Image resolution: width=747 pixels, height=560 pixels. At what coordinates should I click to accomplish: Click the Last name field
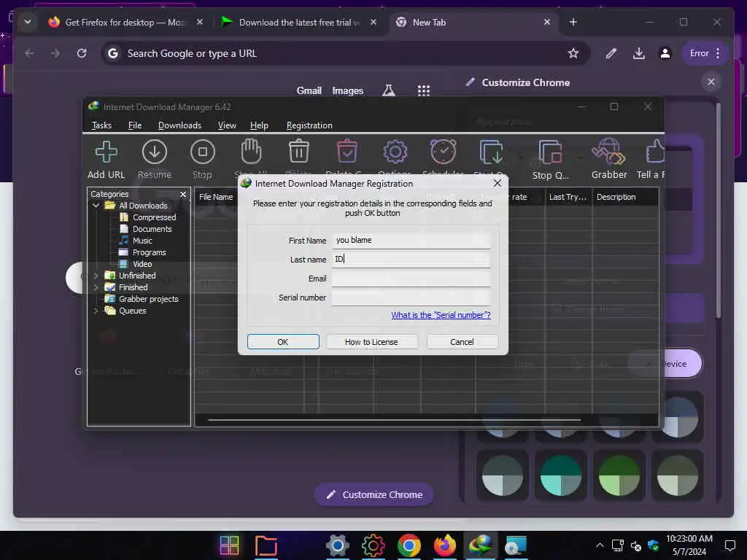[411, 260]
